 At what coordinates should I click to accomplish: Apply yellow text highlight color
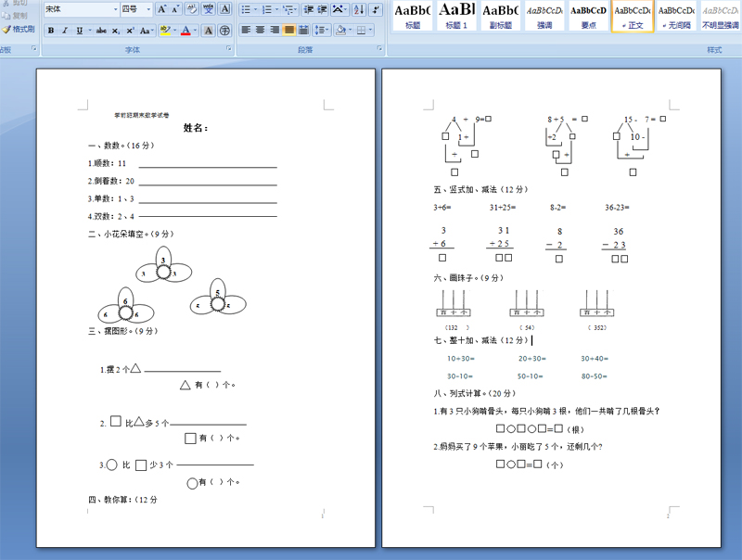point(165,31)
